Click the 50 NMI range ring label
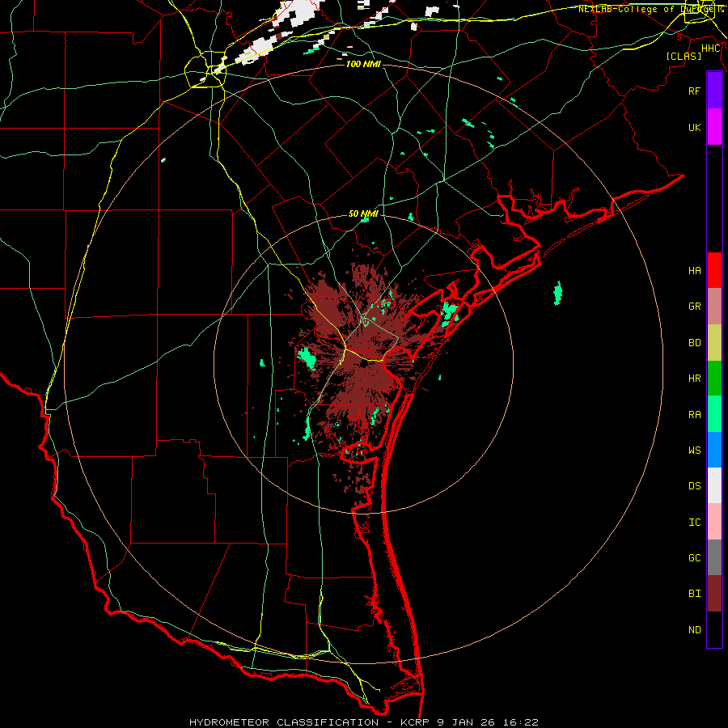This screenshot has height=728, width=728. [363, 214]
